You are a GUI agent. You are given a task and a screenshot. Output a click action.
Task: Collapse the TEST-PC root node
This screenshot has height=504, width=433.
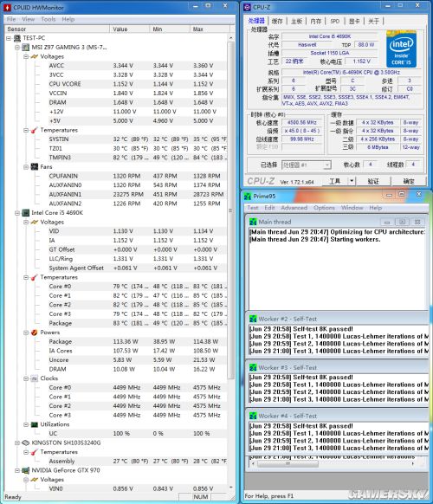click(x=9, y=38)
